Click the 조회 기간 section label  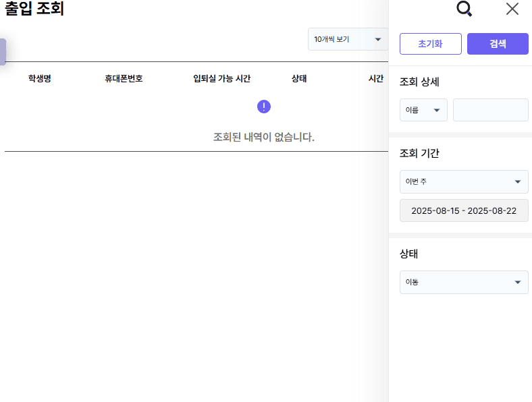click(420, 153)
